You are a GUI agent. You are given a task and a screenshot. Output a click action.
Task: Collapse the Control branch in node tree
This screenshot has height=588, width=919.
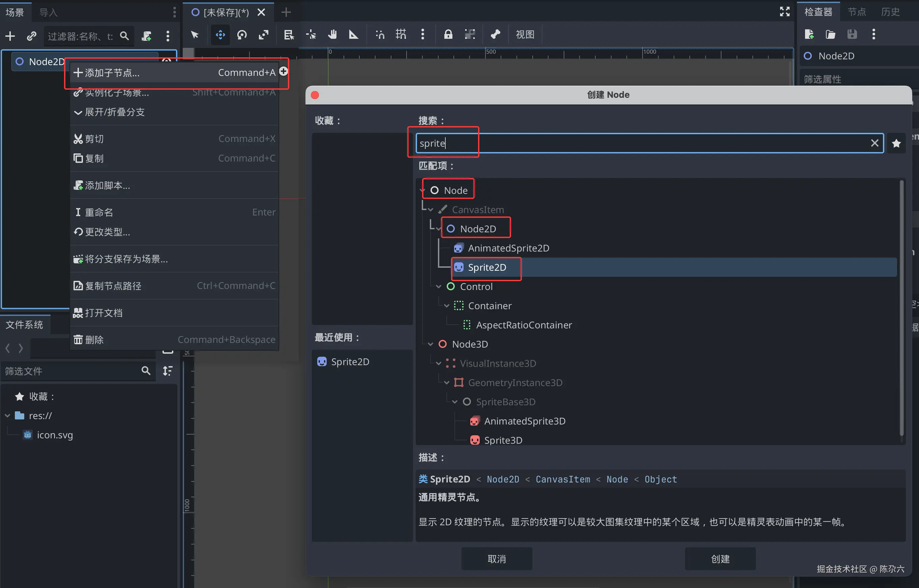click(x=438, y=287)
